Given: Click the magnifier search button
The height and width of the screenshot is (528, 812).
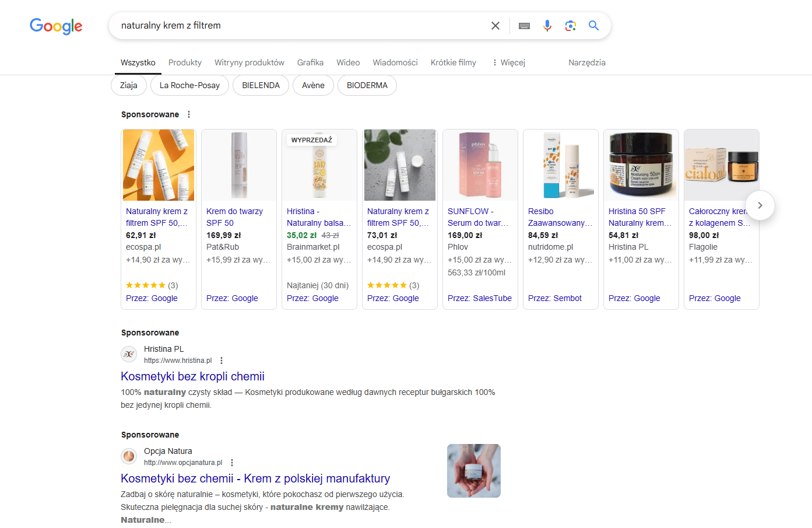Looking at the screenshot, I should (x=593, y=26).
